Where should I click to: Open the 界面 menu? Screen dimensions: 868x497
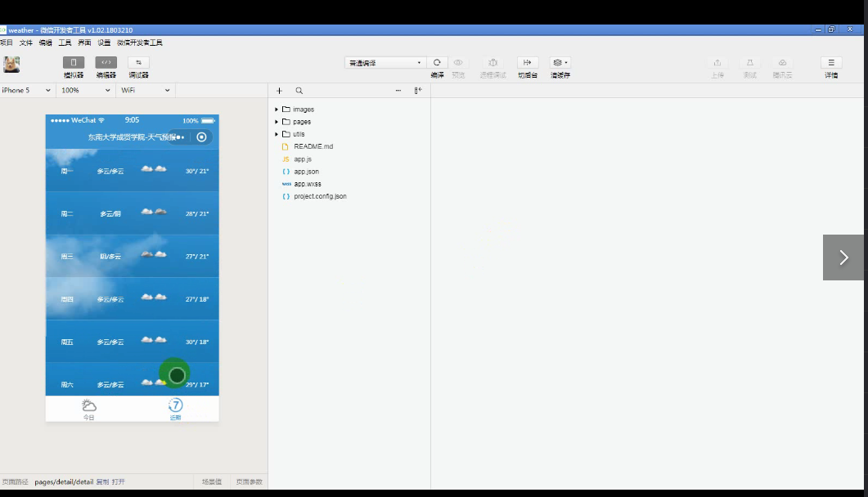[x=84, y=43]
